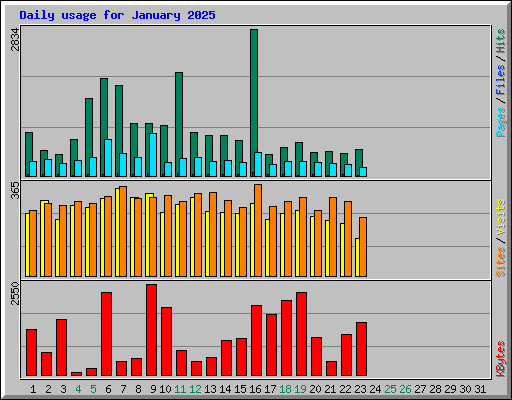Click the yellow 'Visits' legend label
Image resolution: width=512 pixels, height=400 pixels.
(500, 218)
